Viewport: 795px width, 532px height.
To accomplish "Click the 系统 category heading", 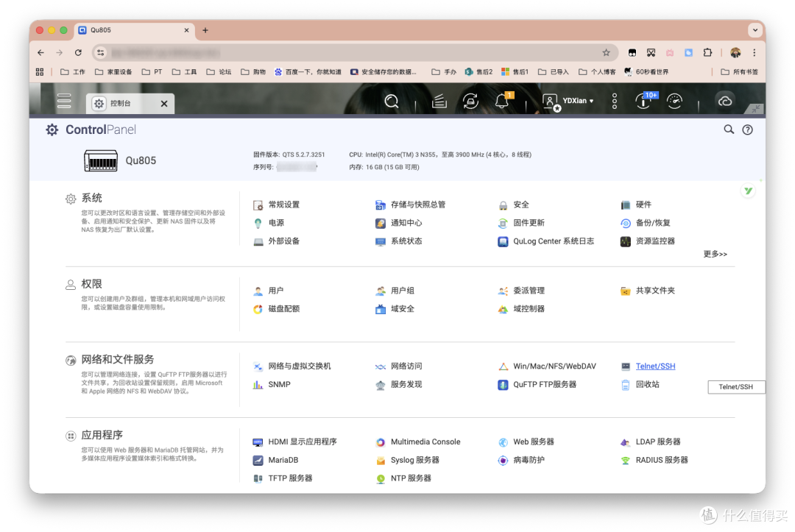I will pyautogui.click(x=92, y=198).
